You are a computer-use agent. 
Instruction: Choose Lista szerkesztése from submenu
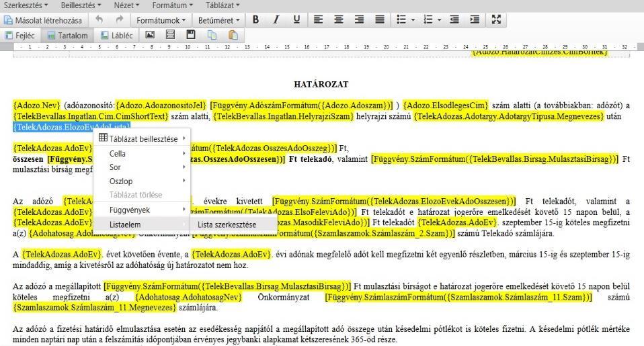(x=233, y=224)
